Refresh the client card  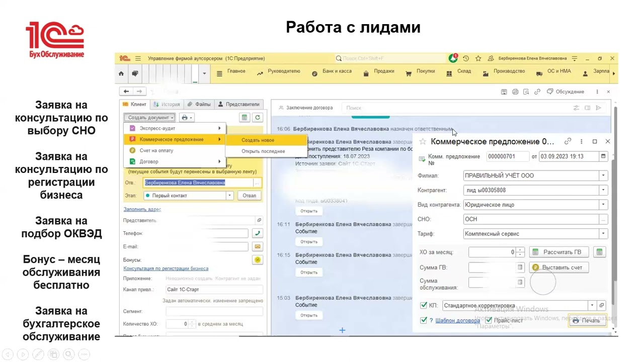[258, 118]
